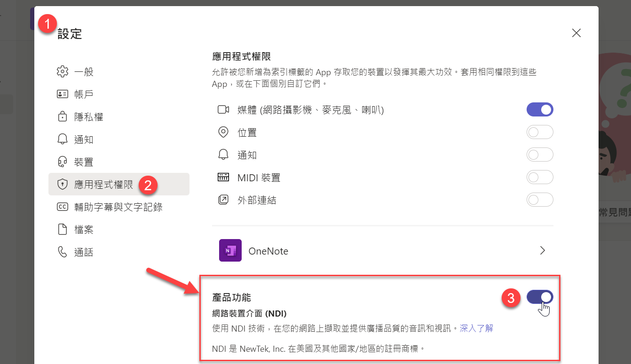
Task: Click the OneNote app icon
Action: pos(230,251)
